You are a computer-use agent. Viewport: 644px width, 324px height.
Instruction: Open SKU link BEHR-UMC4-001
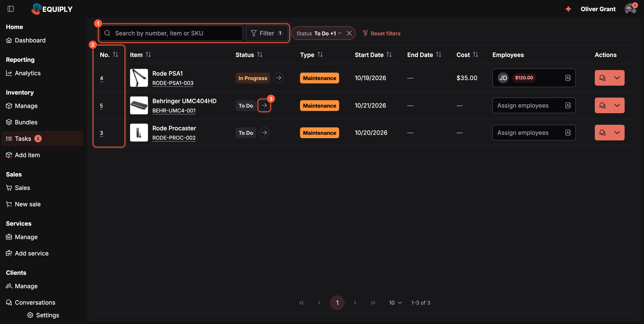174,110
